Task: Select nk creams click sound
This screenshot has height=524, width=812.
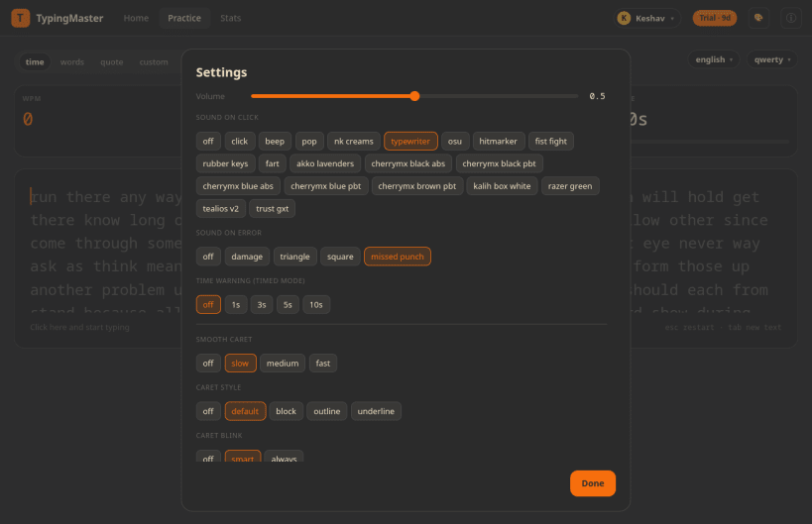Action: coord(354,142)
